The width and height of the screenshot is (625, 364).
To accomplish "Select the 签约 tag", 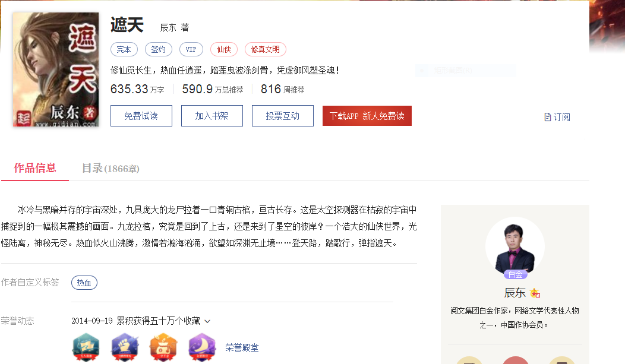I will 158,49.
